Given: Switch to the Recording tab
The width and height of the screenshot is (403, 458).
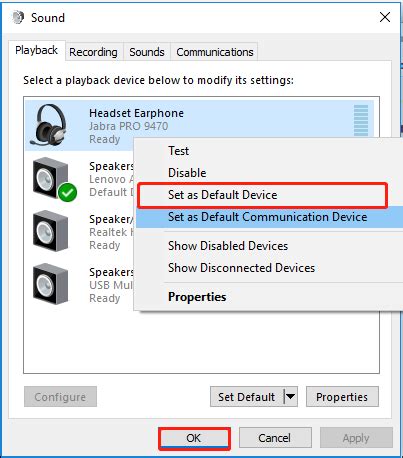Looking at the screenshot, I should tap(93, 52).
